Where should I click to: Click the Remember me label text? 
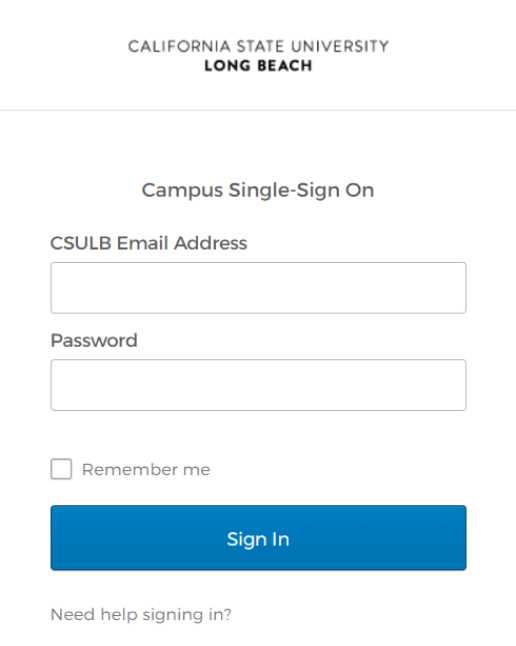(x=146, y=470)
